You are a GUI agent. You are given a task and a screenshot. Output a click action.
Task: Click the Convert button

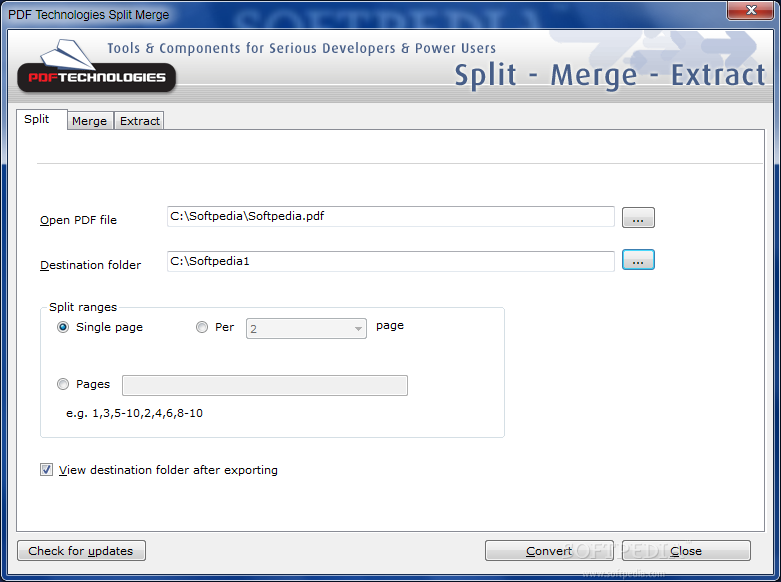[x=549, y=551]
